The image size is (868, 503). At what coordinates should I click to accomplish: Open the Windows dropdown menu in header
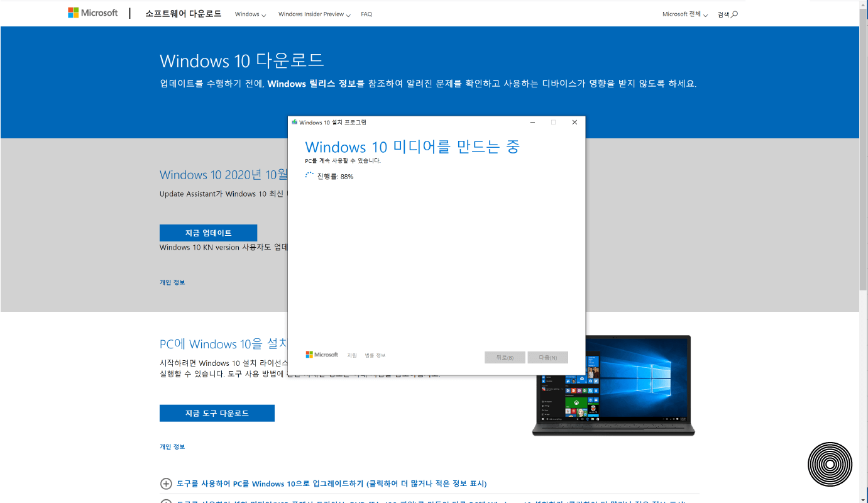click(x=250, y=14)
